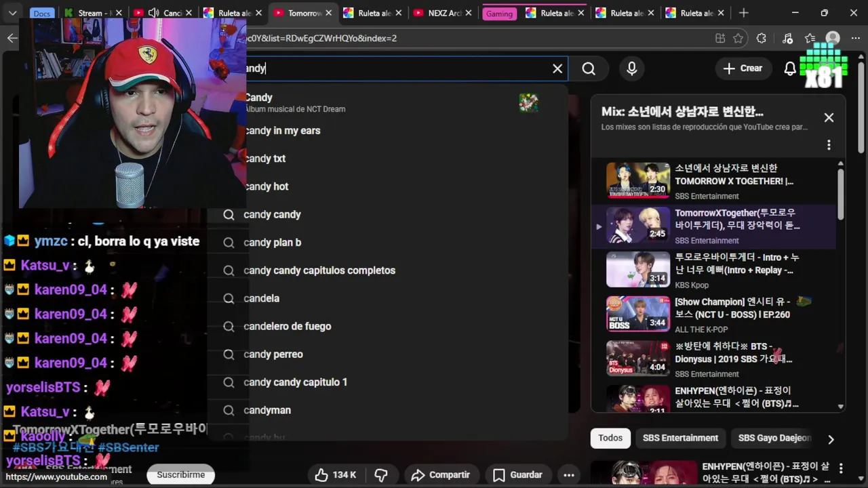This screenshot has height=488, width=868.
Task: Clear the YouTube search box text
Action: (557, 68)
